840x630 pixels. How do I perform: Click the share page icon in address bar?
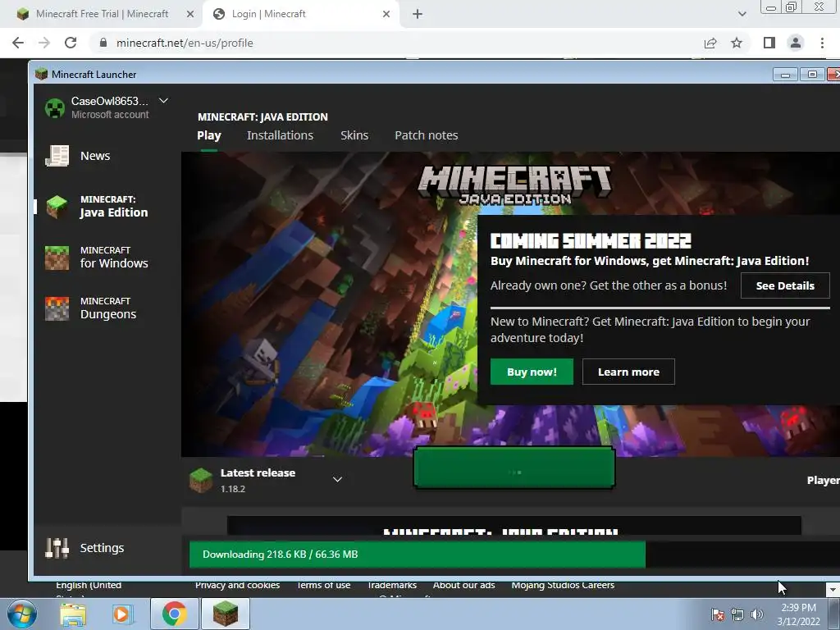tap(710, 43)
